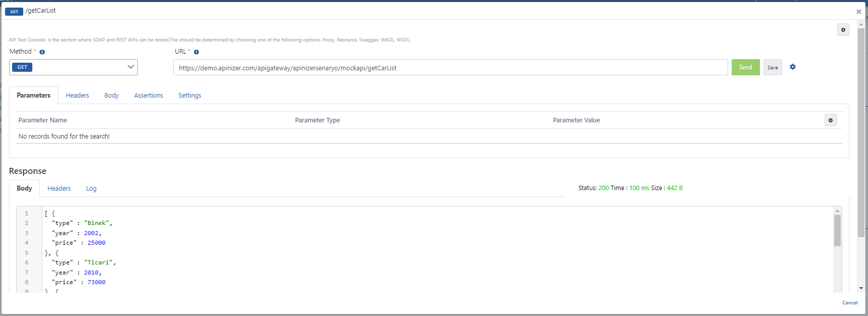Click the dialog vertical scrollbar thumb

[x=861, y=132]
